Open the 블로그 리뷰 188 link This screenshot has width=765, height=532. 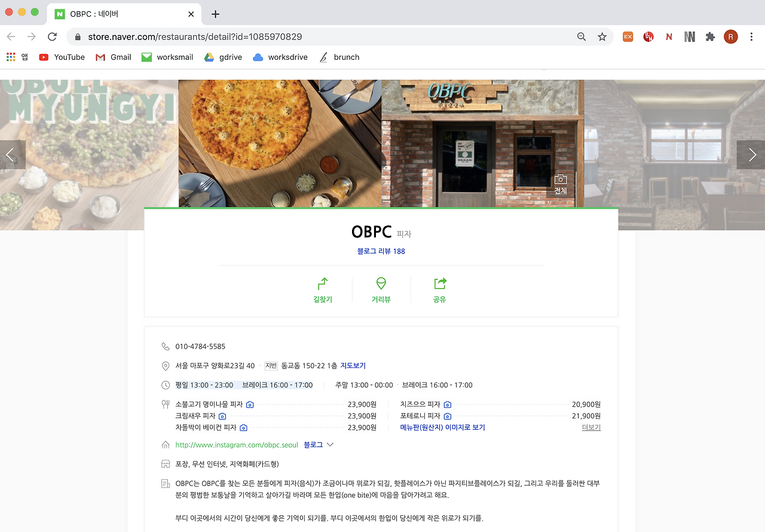coord(381,251)
